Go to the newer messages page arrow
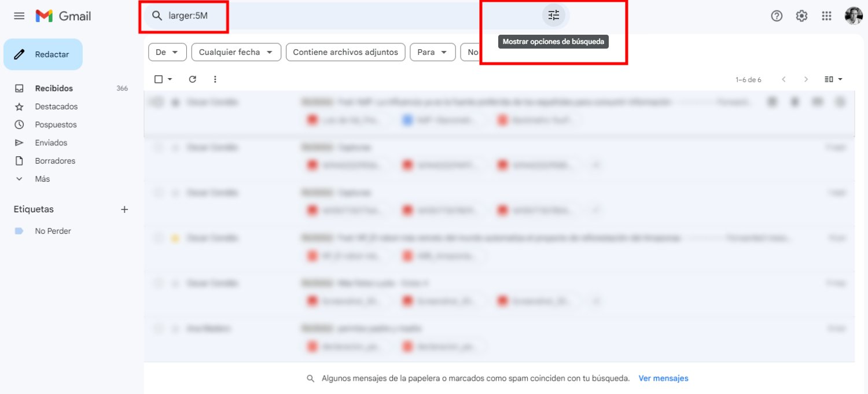This screenshot has width=868, height=394. point(784,79)
